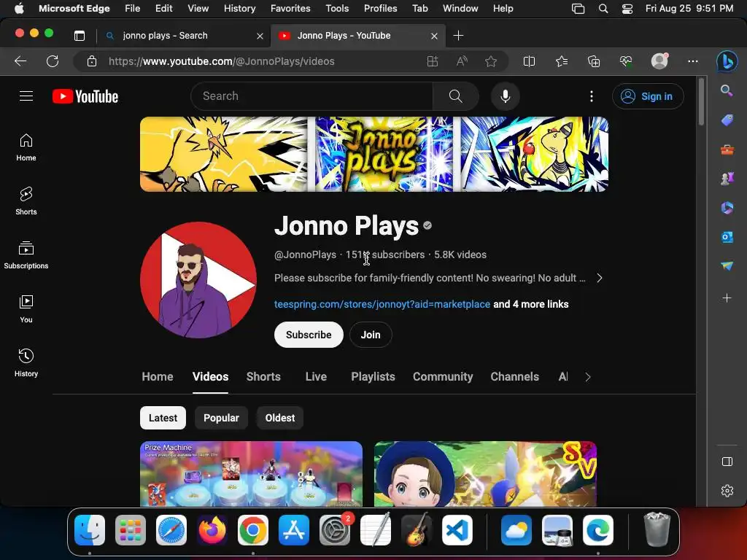Open Collections in Edge toolbar

594,61
